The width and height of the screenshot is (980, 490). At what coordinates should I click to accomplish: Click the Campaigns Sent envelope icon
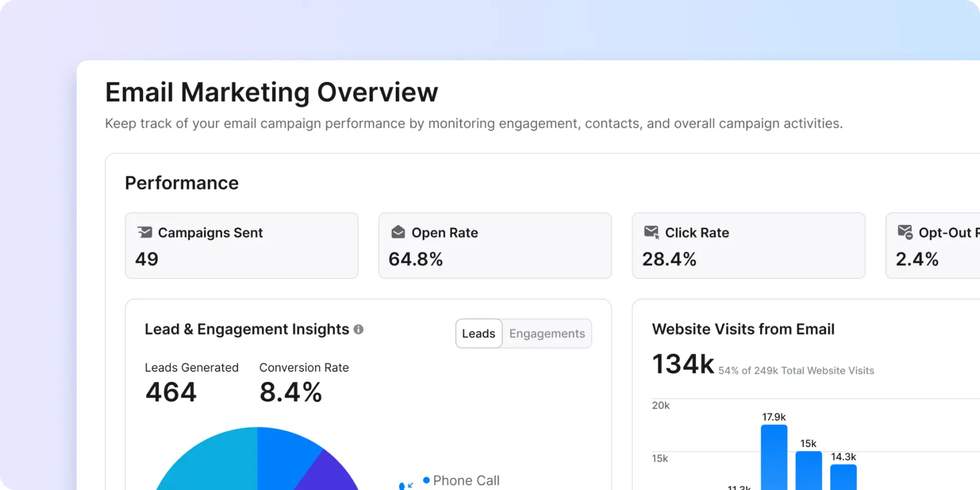pos(145,232)
